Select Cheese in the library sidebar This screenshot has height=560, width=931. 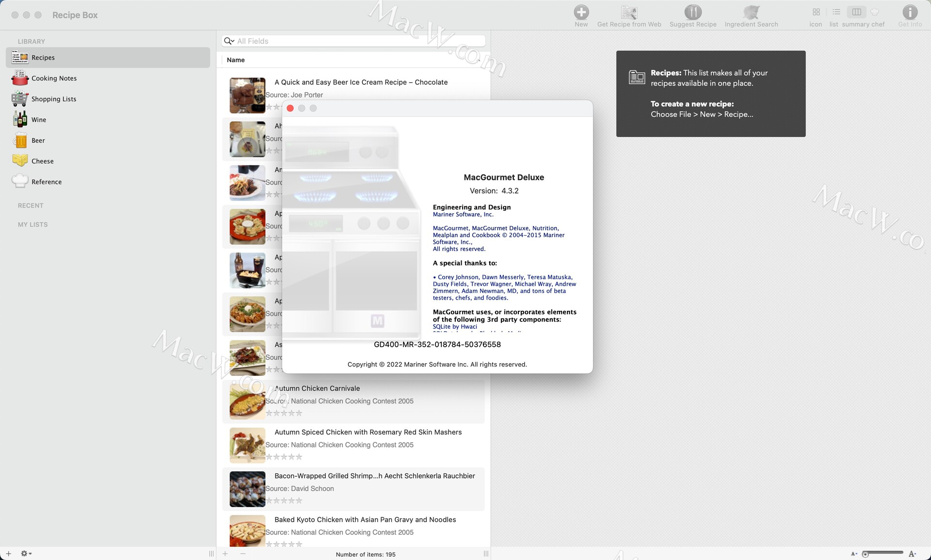coord(108,161)
